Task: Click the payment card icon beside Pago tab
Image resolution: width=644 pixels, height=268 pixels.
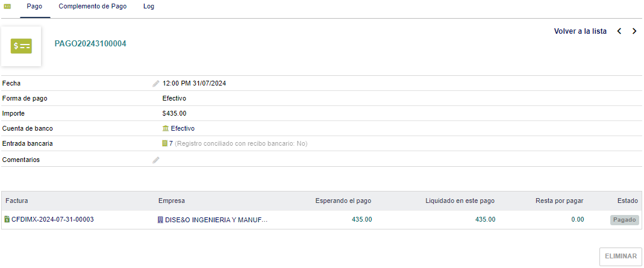Action: pos(7,7)
